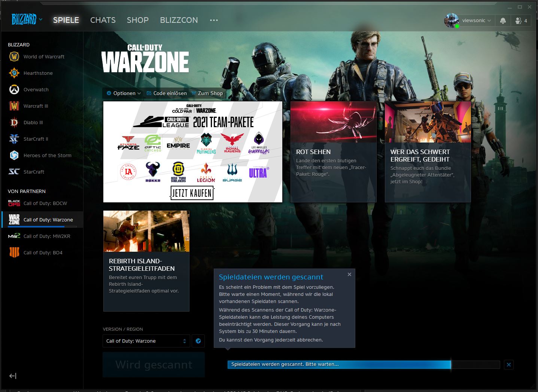The width and height of the screenshot is (538, 392).
Task: Switch to the SPIELE tab
Action: (66, 20)
